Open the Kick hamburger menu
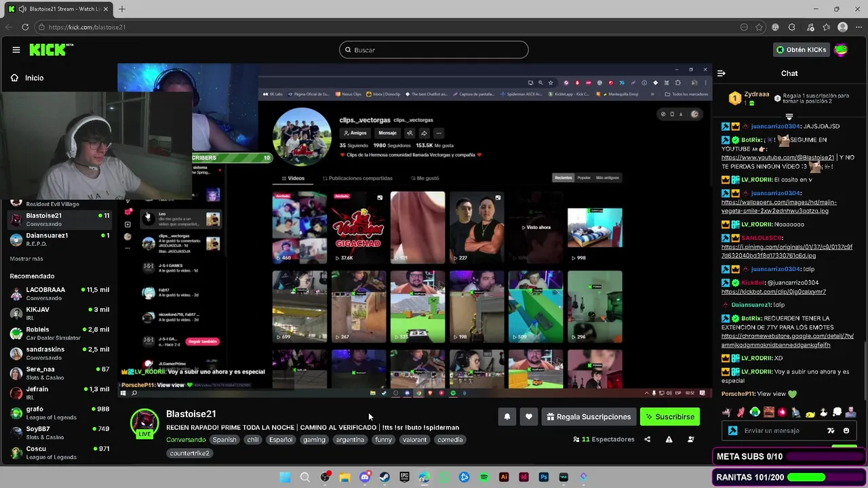The height and width of the screenshot is (488, 868). (x=16, y=49)
